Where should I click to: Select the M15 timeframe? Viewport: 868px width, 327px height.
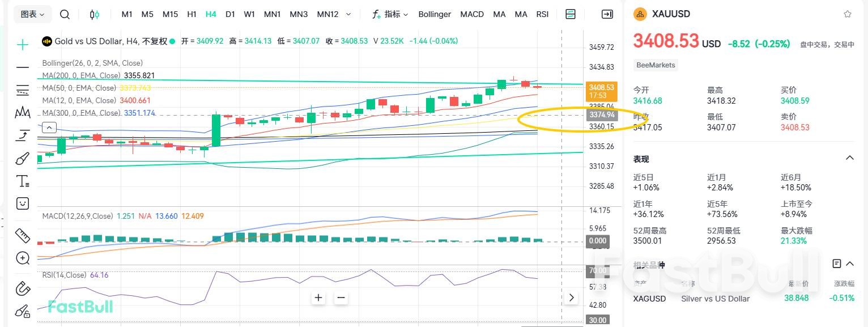(170, 14)
